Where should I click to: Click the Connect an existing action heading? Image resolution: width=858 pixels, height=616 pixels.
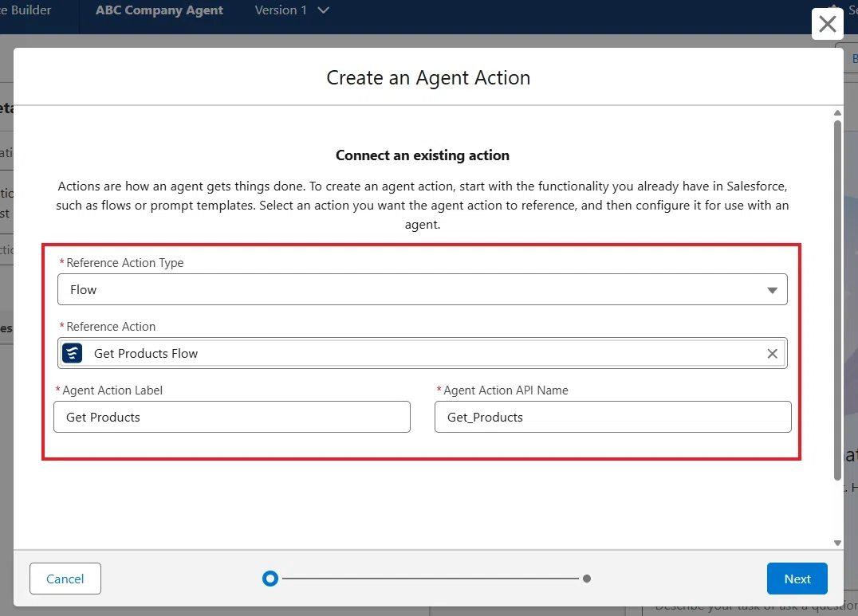point(422,155)
